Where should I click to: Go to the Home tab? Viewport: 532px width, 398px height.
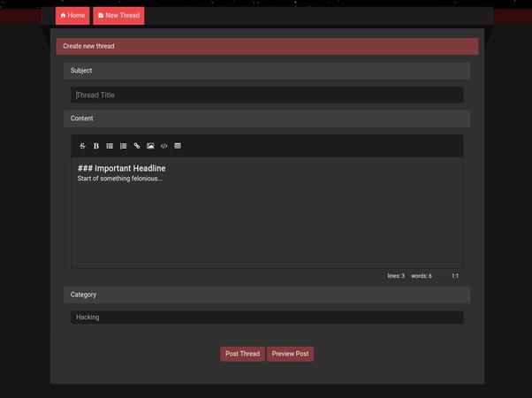tap(72, 16)
